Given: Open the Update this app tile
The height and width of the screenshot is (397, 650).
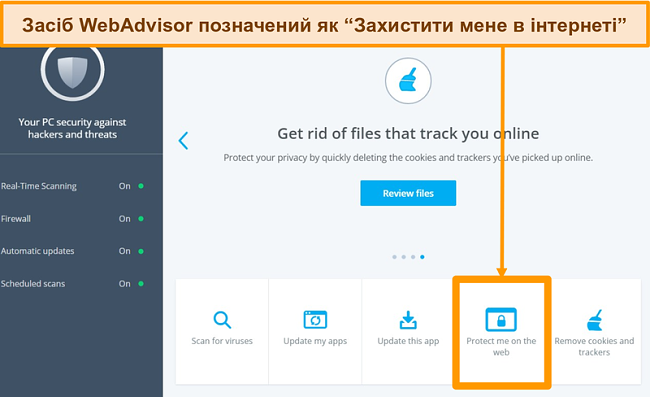Looking at the screenshot, I should [x=408, y=332].
